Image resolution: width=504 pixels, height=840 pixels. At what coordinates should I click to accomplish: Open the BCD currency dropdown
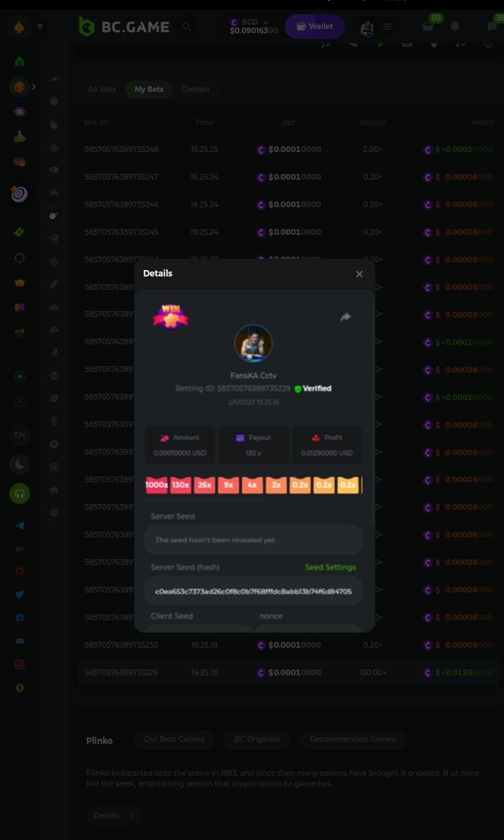tap(266, 23)
